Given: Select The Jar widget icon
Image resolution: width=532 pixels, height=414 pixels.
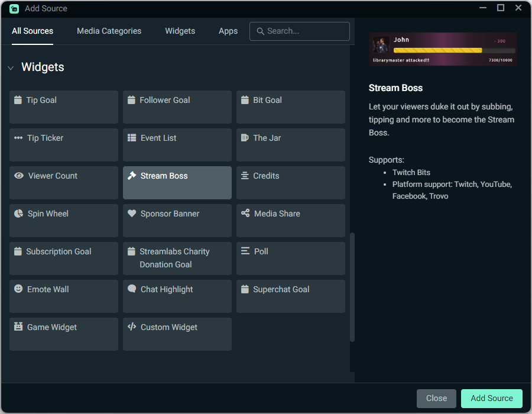Looking at the screenshot, I should [245, 138].
